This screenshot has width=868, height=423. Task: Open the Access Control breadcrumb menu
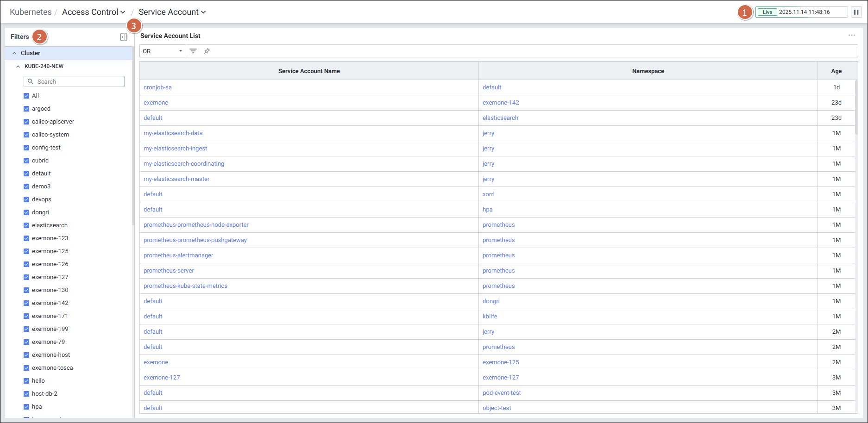pyautogui.click(x=94, y=12)
